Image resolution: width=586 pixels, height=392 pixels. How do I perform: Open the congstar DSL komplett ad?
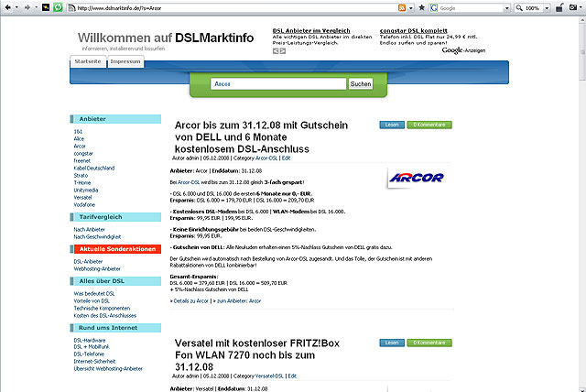click(x=413, y=30)
